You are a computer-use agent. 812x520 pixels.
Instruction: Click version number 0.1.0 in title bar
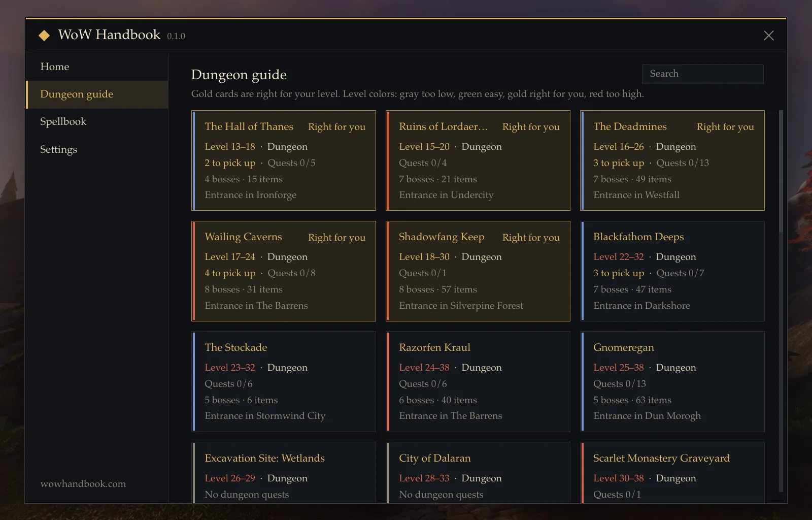click(x=176, y=36)
